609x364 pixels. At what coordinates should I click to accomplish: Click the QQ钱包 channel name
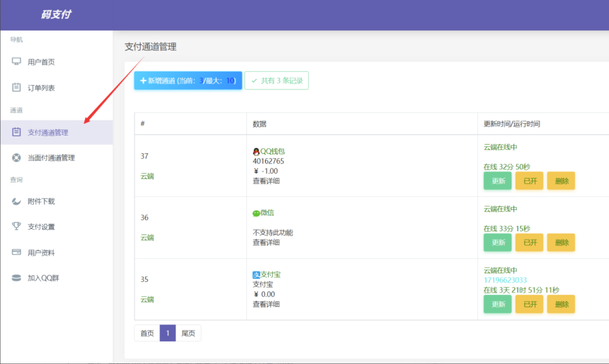[x=272, y=151]
